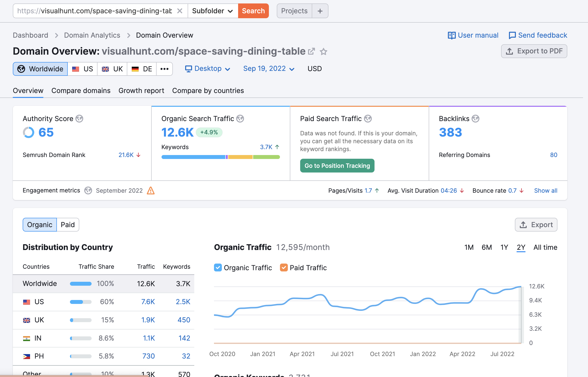The image size is (588, 377).
Task: Switch region filter to UK
Action: pyautogui.click(x=112, y=69)
